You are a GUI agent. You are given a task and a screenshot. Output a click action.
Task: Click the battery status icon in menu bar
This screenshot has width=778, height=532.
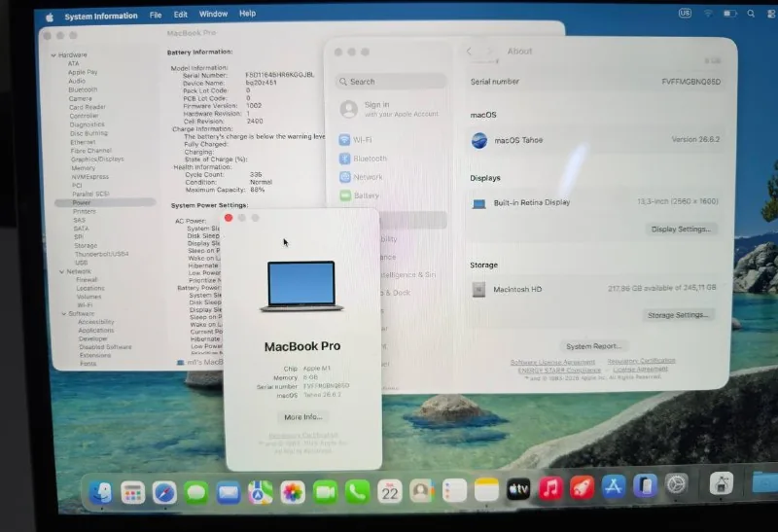tap(729, 14)
